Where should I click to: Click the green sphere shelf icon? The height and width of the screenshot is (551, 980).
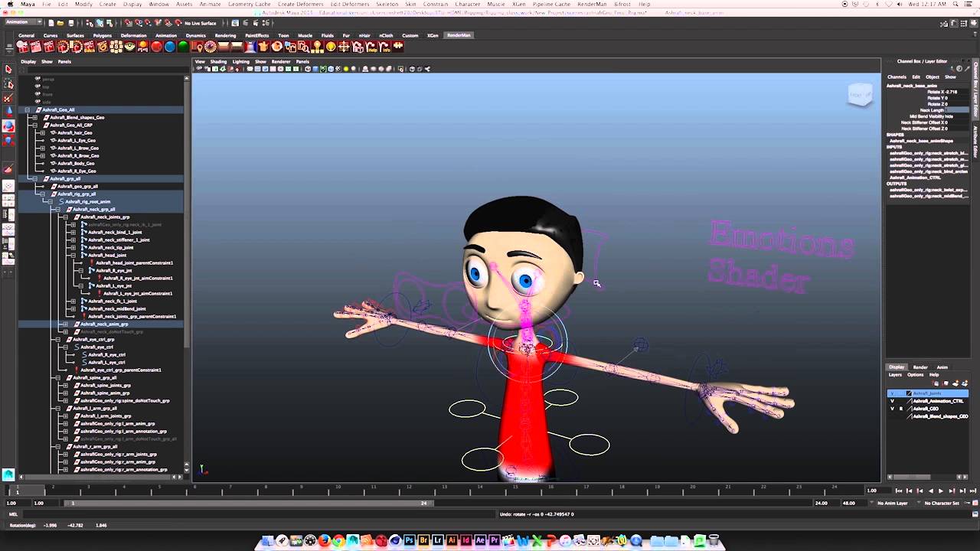point(183,47)
